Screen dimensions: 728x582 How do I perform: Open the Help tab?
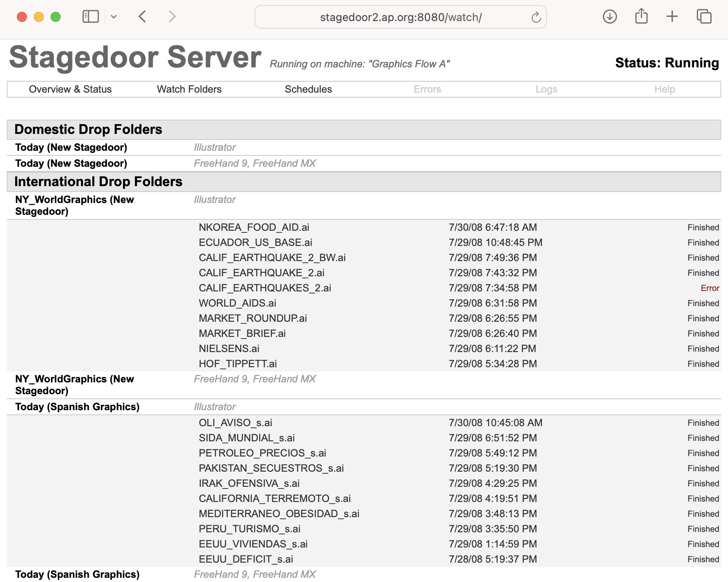[x=665, y=89]
